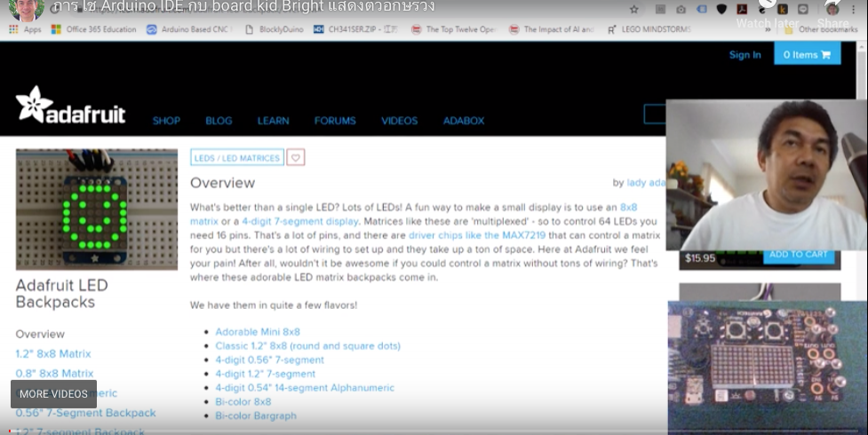Click the LEDS / LED MATRICES category tag
868x435 pixels.
click(x=237, y=158)
